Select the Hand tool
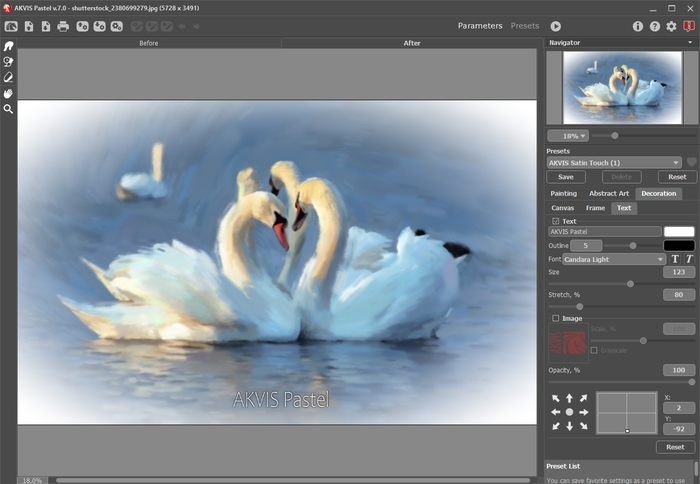The image size is (700, 484). 8,93
